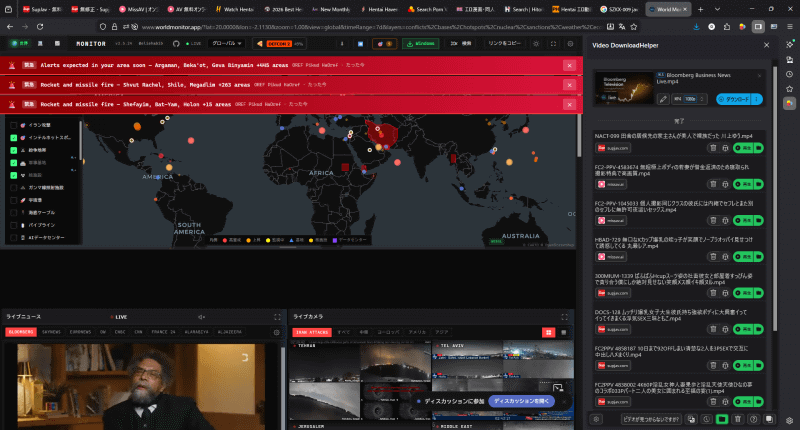Switch to the EURONEWS channel
This screenshot has width=800, height=430.
point(80,332)
